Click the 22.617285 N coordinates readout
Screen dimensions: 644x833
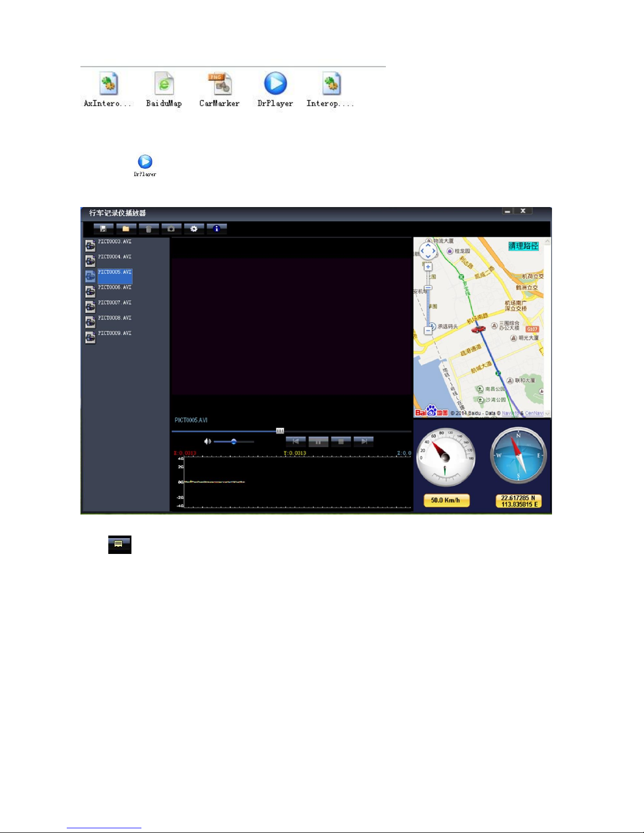click(518, 501)
